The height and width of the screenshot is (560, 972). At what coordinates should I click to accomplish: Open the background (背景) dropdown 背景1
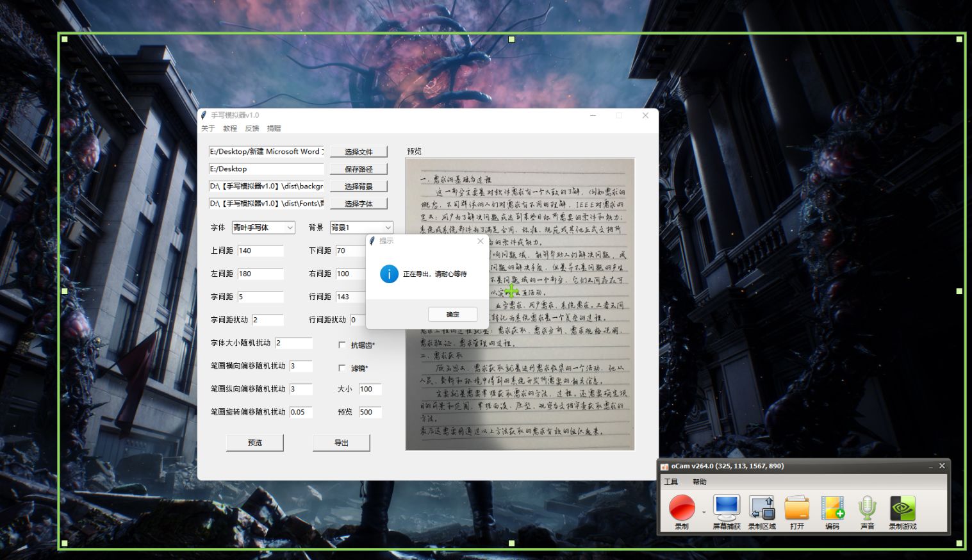tap(361, 227)
